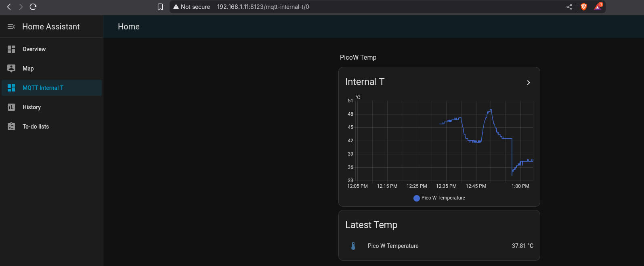Click the Brave Rewards triangle icon
Image resolution: width=644 pixels, height=266 pixels.
point(598,6)
